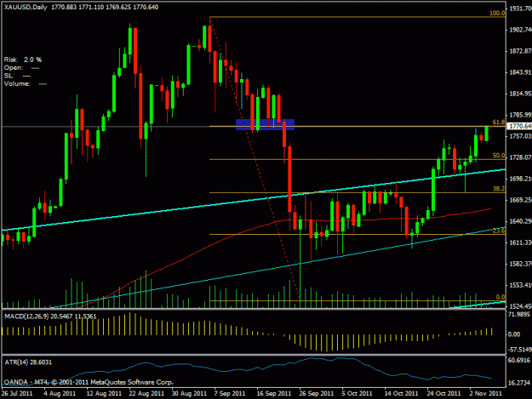Viewport: 532px width, 399px height.
Task: Click the 1524.45 price axis value
Action: (520, 306)
